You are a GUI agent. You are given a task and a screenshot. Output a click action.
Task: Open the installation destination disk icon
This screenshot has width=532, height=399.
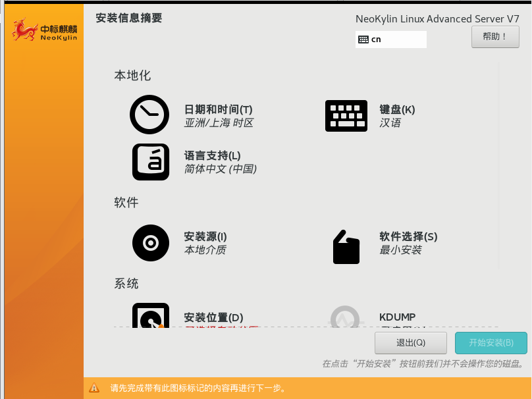point(151,315)
